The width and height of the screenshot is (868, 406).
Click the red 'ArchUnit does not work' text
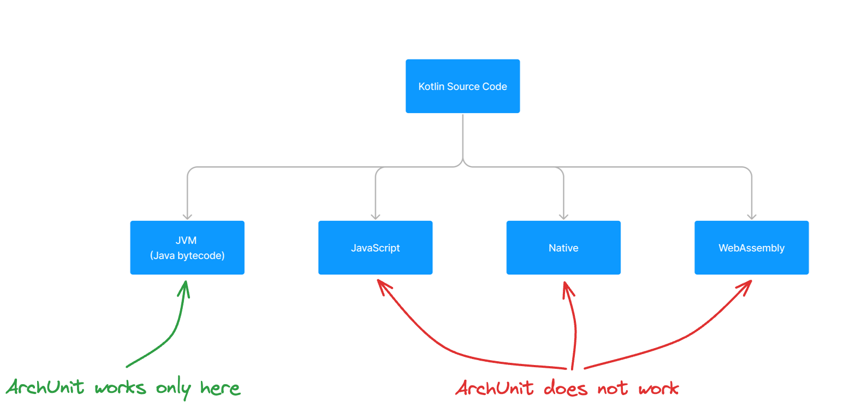tap(567, 388)
